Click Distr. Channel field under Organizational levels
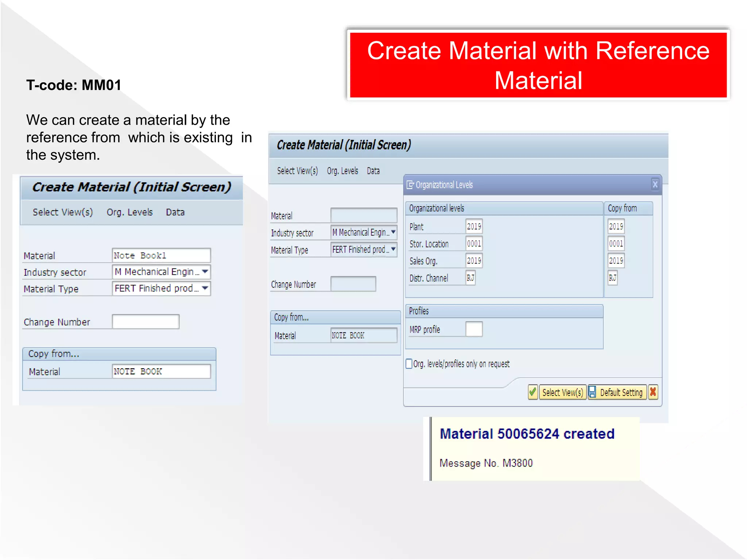Image resolution: width=747 pixels, height=560 pixels. click(471, 278)
